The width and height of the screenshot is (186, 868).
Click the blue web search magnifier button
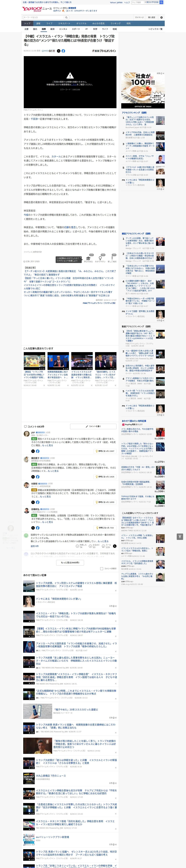161,2
